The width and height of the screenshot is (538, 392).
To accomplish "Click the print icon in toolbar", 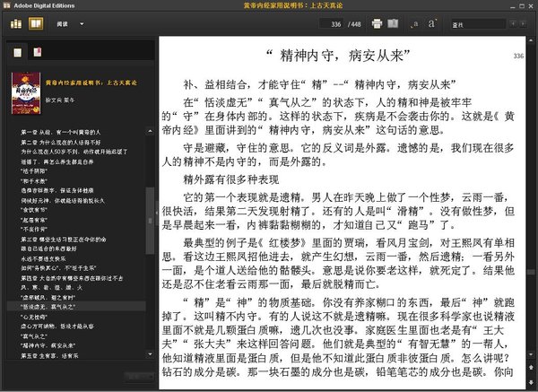I will (x=377, y=22).
